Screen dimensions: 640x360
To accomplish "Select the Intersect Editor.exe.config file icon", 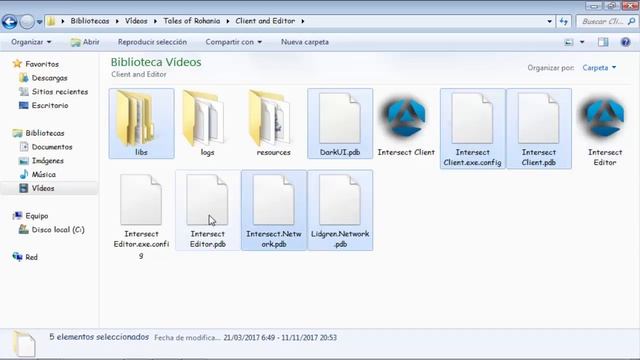I will (141, 200).
